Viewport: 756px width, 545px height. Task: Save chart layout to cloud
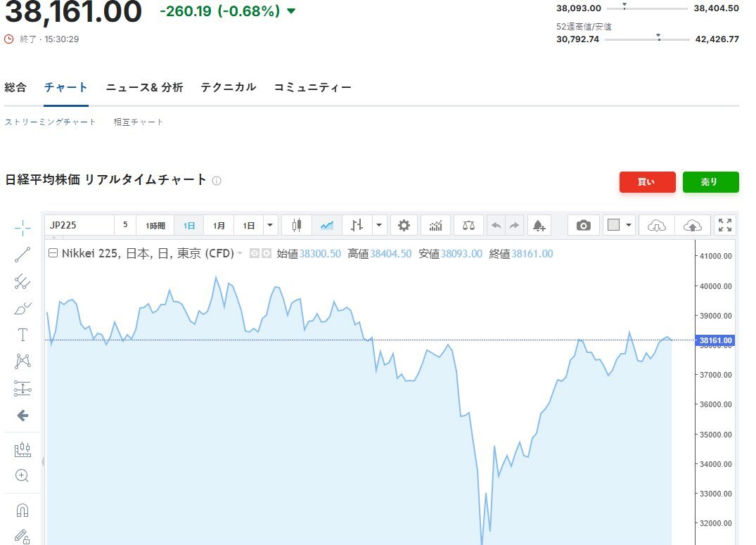coord(693,225)
